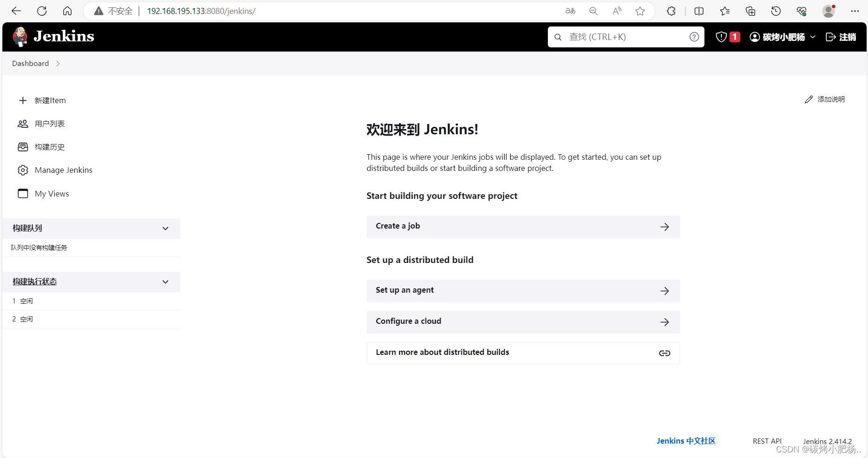Collapse the 构建执行状态 panel chevron
This screenshot has height=458, width=868.
pyautogui.click(x=165, y=282)
